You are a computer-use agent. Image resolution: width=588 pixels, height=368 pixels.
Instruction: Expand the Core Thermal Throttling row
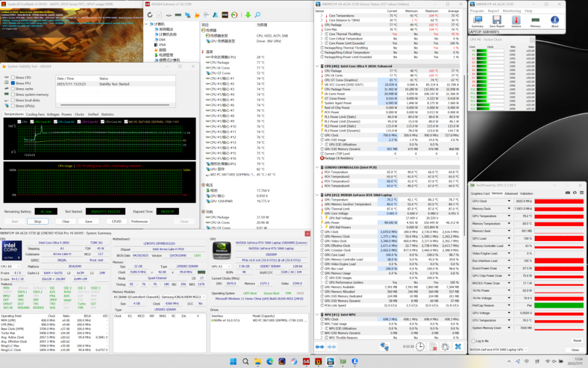322,34
